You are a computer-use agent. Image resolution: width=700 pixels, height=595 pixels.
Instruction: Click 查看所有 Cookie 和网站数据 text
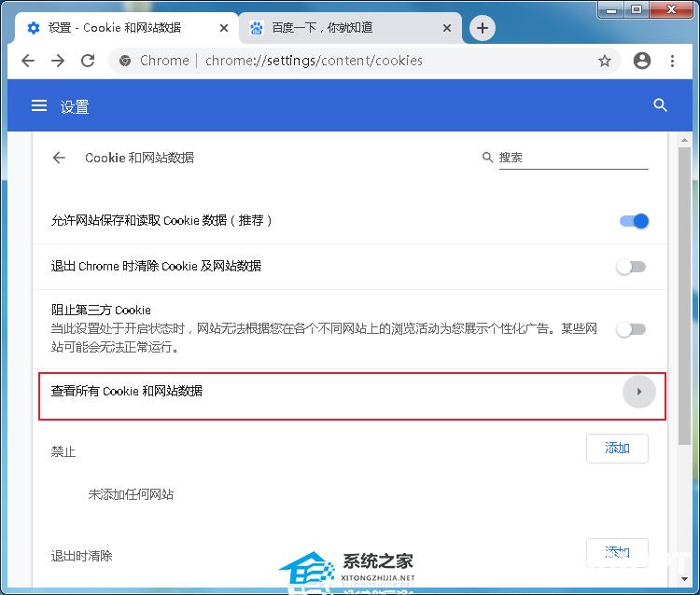127,391
